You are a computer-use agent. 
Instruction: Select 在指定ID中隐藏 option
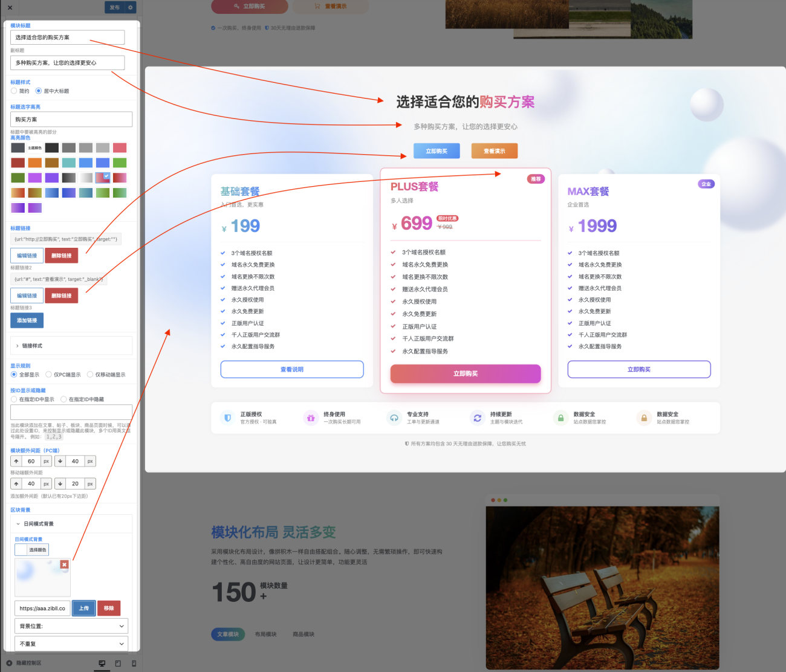point(63,399)
